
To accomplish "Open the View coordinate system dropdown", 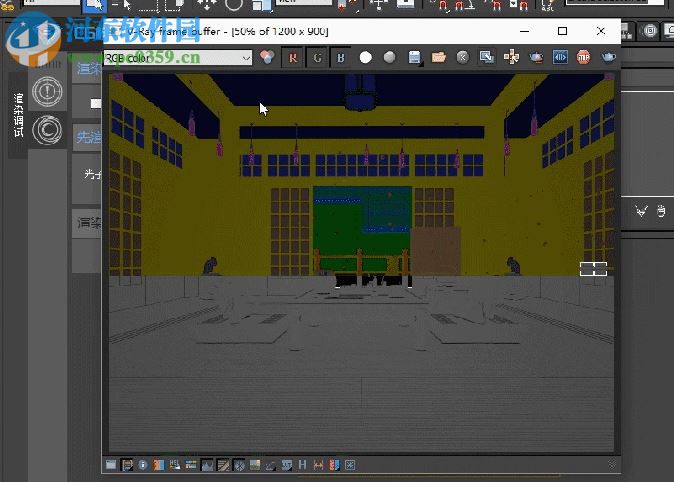I will [x=303, y=3].
